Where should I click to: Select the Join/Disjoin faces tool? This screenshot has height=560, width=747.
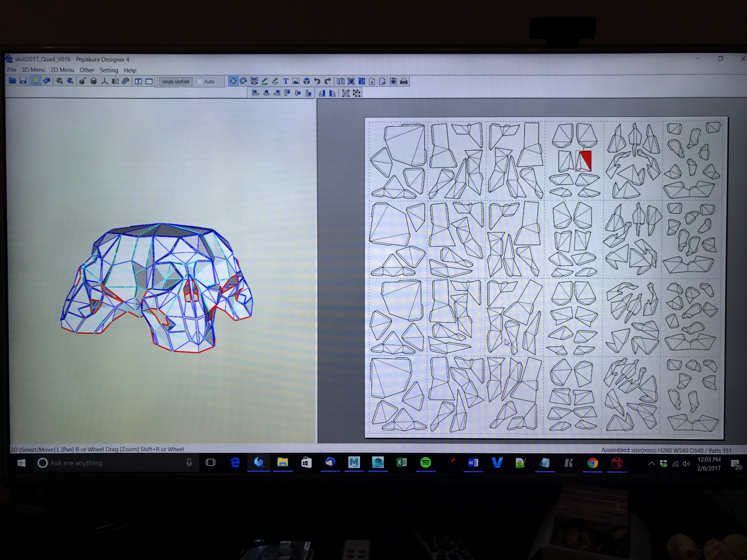[x=254, y=81]
